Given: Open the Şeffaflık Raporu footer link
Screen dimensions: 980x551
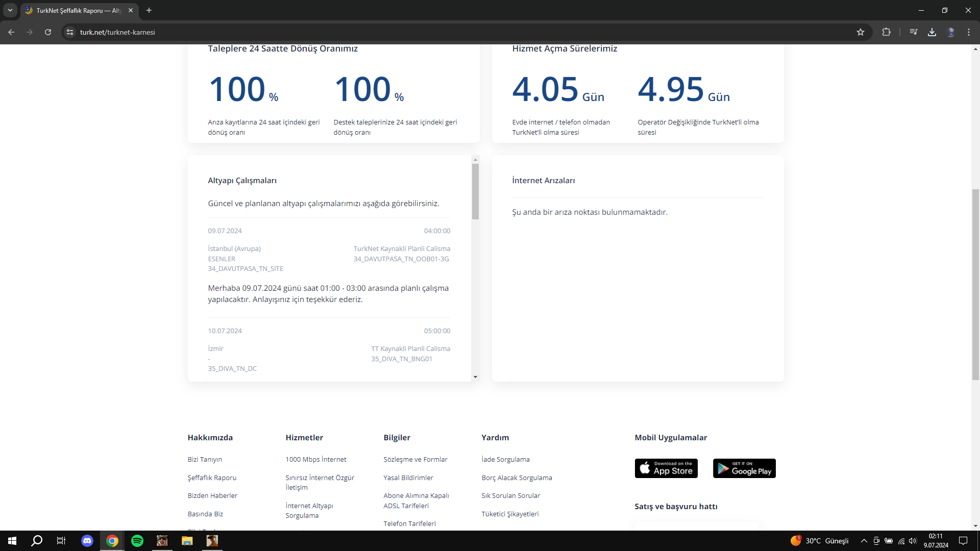Looking at the screenshot, I should point(212,478).
